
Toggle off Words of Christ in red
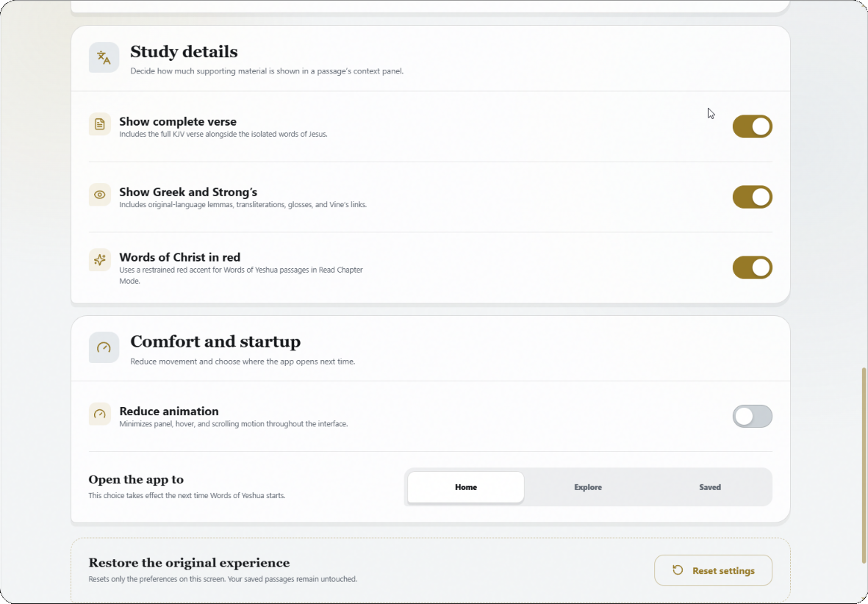point(752,267)
